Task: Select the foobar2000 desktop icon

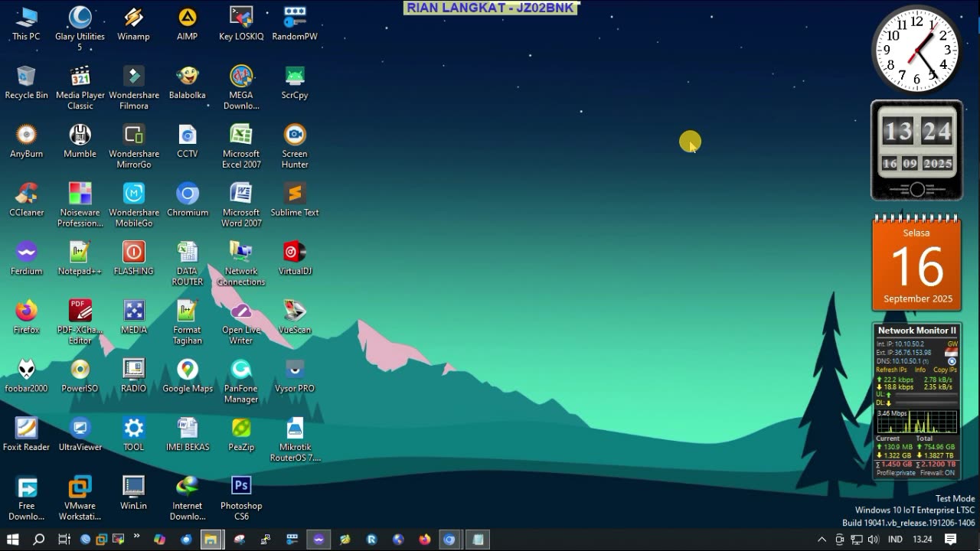Action: (x=26, y=377)
